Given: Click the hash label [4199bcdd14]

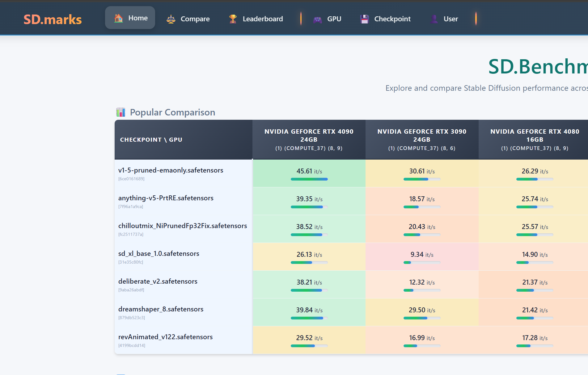Looking at the screenshot, I should pos(132,345).
